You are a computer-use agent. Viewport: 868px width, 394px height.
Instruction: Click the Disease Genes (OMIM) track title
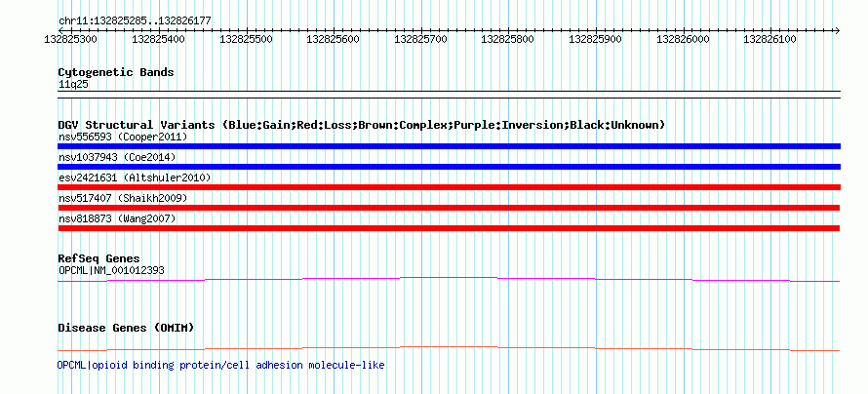click(126, 328)
